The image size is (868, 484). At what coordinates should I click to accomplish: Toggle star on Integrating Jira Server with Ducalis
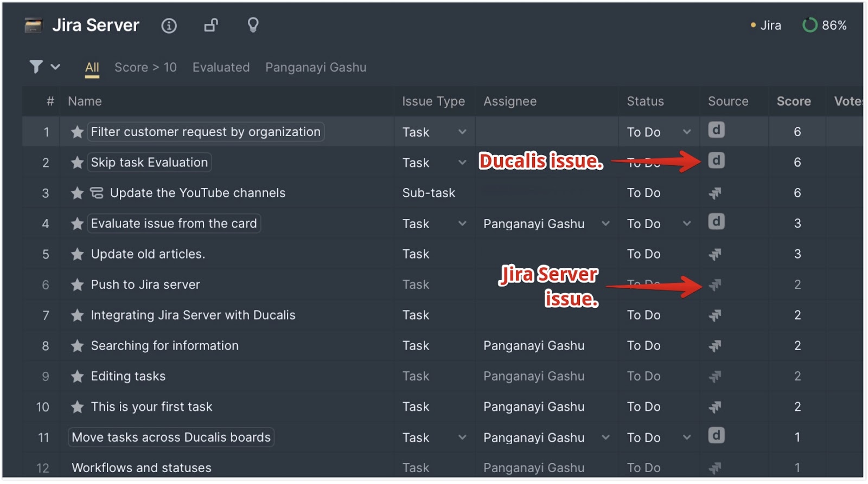78,315
